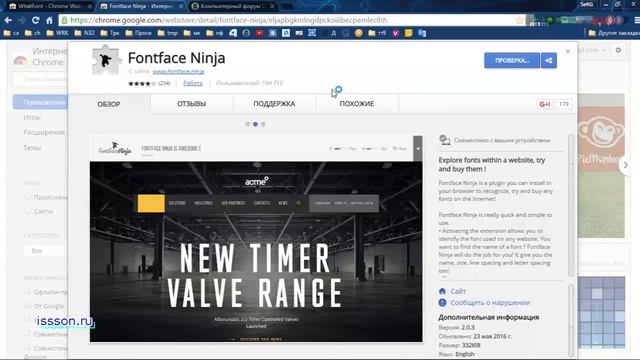Expand Другие закладки bookmarks folder
The height and width of the screenshot is (360, 640).
click(x=614, y=33)
